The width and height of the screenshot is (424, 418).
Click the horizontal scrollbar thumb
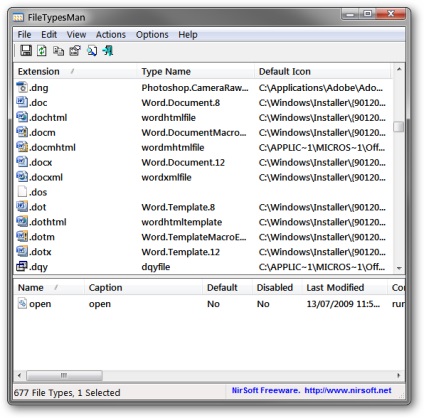point(64,376)
